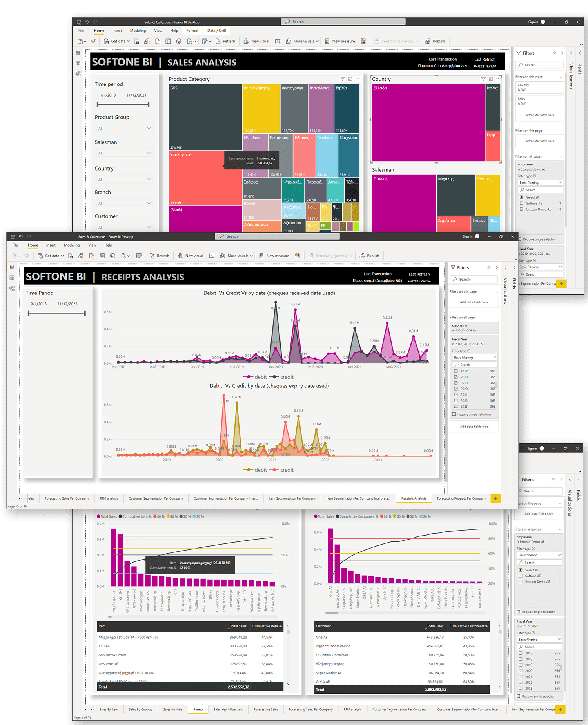Switch to the Data / Drill ribbon tab
This screenshot has height=725, width=588.
point(216,31)
